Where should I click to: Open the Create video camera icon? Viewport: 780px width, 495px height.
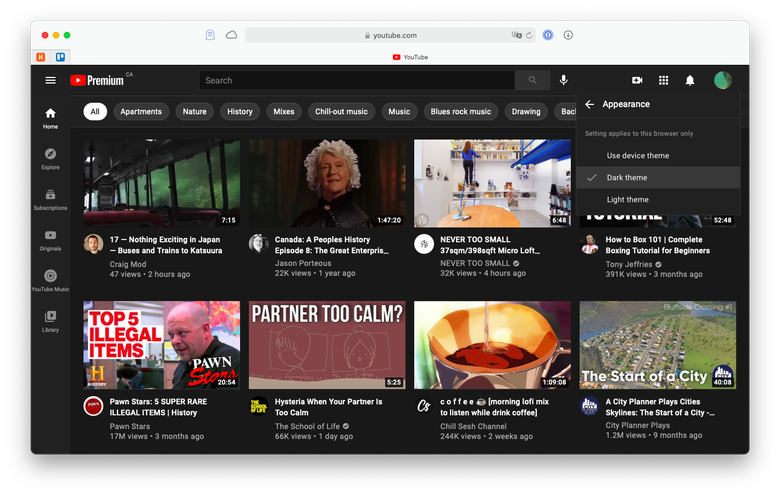point(637,80)
